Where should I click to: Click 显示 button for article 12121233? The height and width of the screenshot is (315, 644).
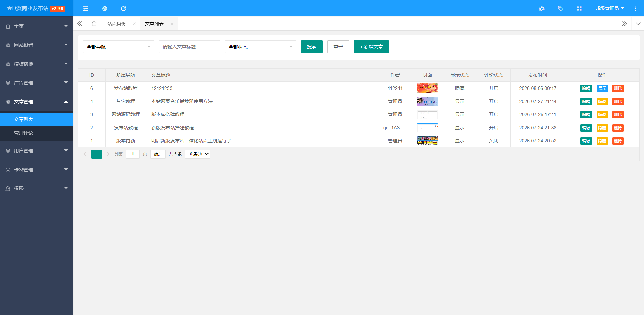click(602, 89)
